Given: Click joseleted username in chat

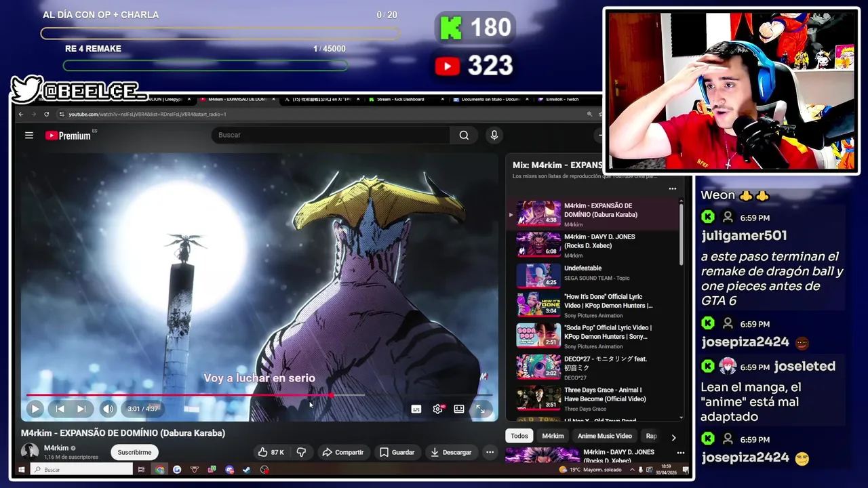Looking at the screenshot, I should (x=805, y=366).
